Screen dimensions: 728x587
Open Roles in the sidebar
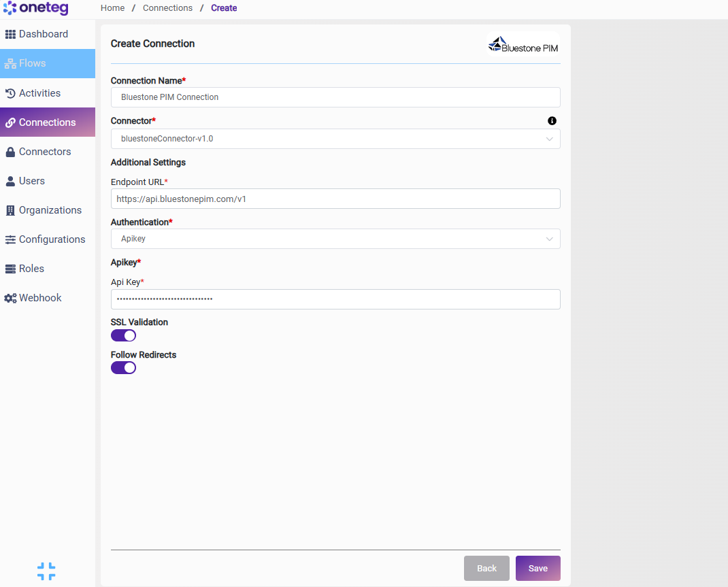(x=48, y=269)
